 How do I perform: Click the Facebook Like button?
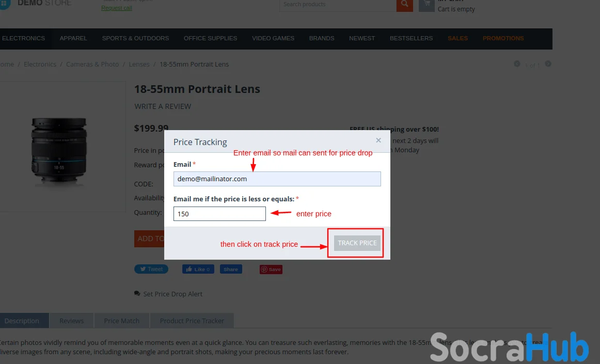tap(198, 269)
